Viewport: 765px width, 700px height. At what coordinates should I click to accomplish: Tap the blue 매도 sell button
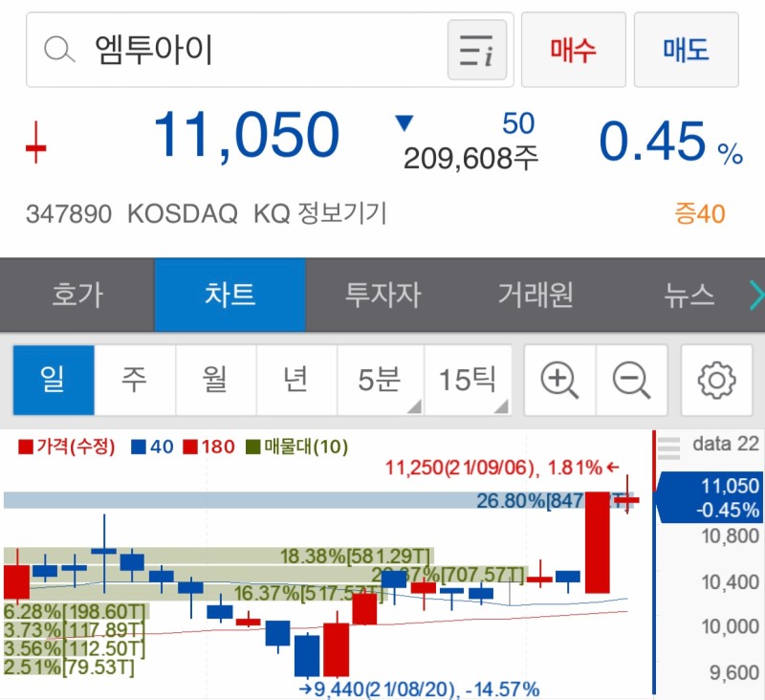click(x=686, y=50)
